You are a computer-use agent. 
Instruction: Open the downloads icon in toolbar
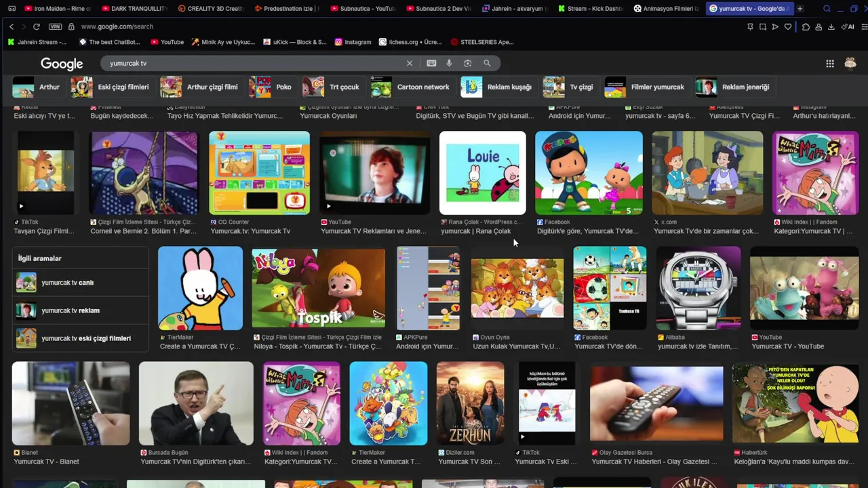(x=831, y=26)
